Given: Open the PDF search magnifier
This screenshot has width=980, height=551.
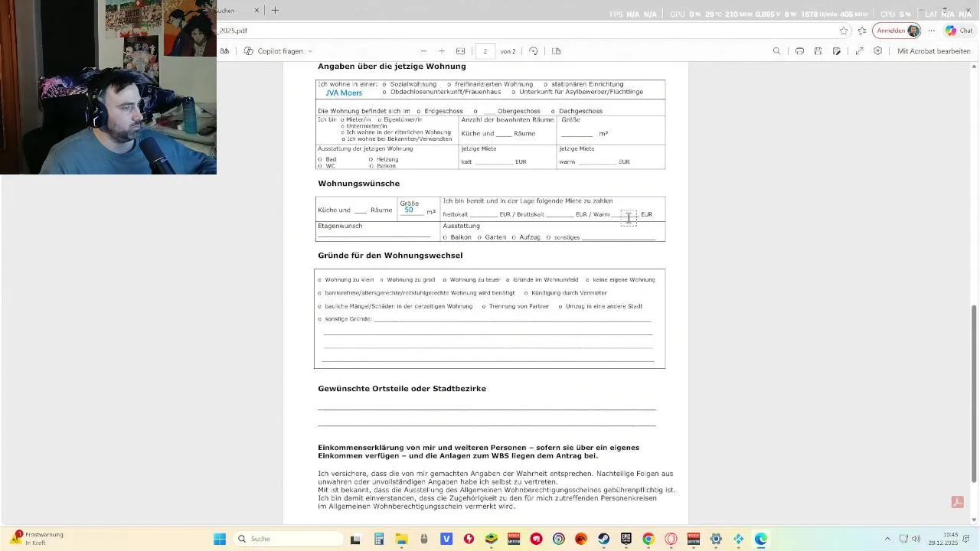Looking at the screenshot, I should (776, 51).
